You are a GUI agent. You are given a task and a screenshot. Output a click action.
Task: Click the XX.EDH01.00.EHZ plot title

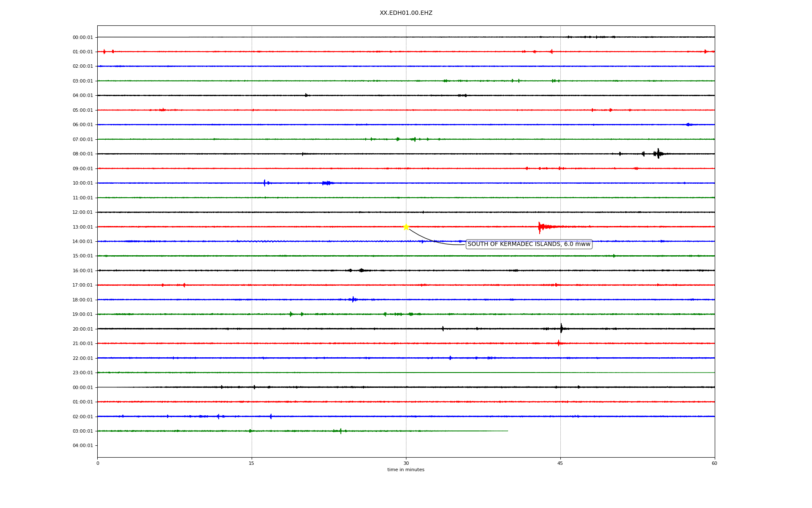click(x=406, y=13)
